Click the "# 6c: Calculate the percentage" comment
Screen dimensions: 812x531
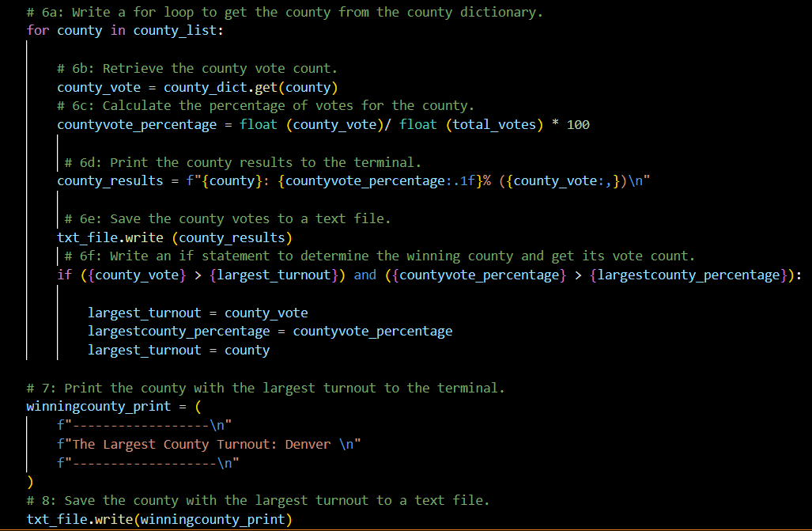point(266,106)
